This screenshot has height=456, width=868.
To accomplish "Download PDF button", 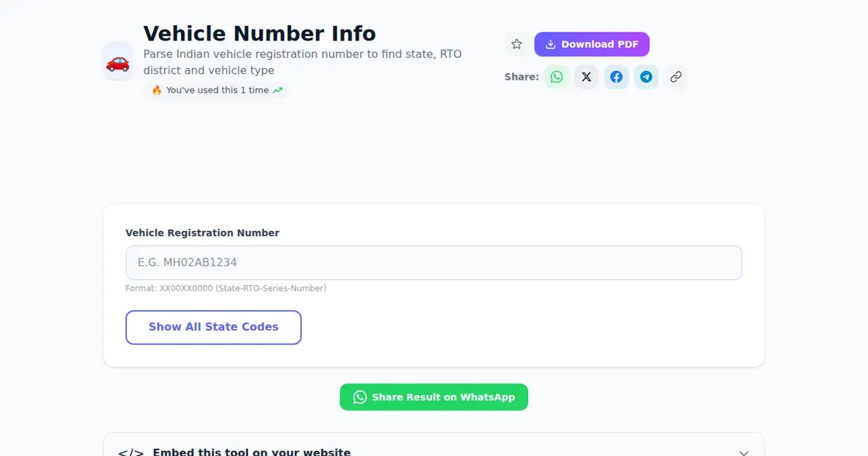I will [x=592, y=44].
